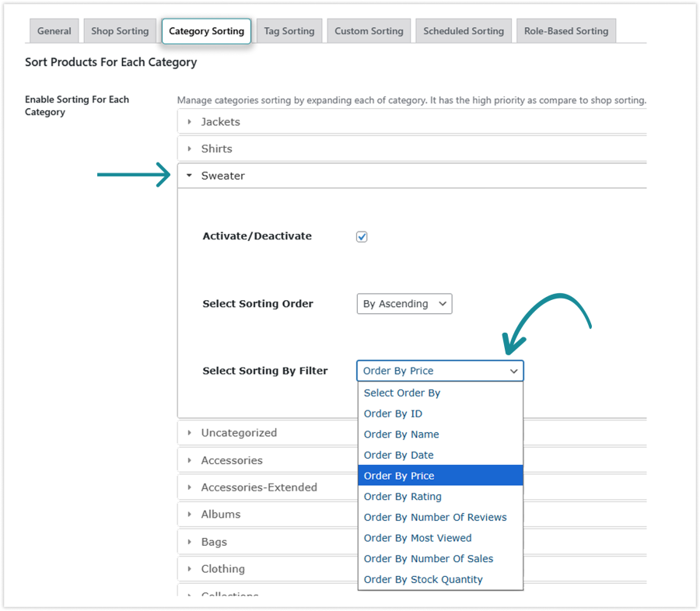This screenshot has height=611, width=700.
Task: Expand the Accessories category
Action: [x=230, y=459]
